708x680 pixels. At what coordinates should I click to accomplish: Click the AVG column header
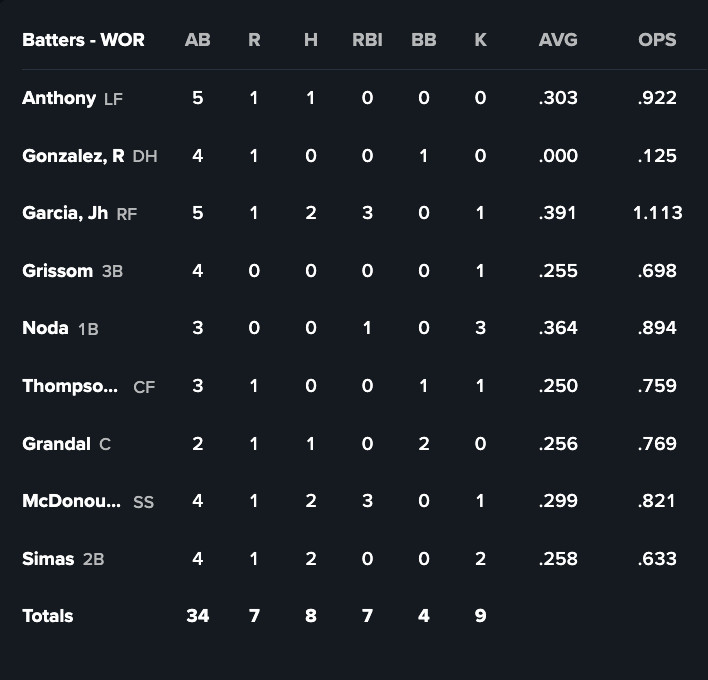(x=557, y=41)
